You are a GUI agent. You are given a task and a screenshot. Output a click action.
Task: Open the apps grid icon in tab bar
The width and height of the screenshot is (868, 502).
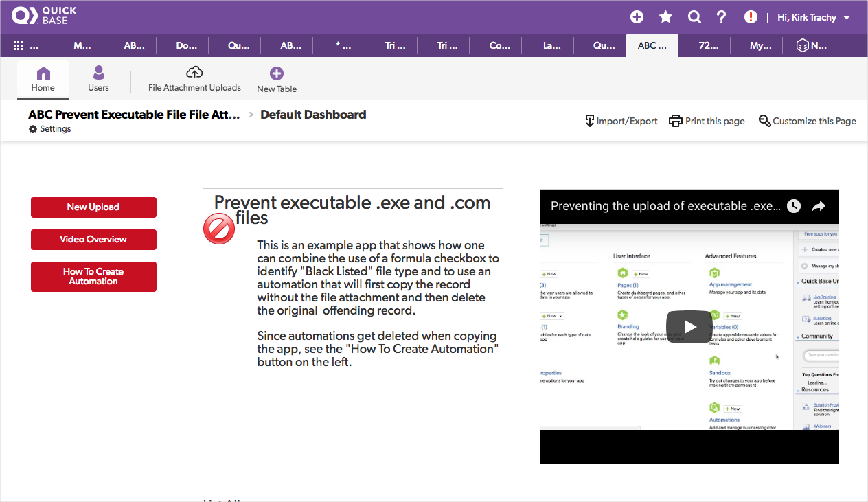(19, 46)
